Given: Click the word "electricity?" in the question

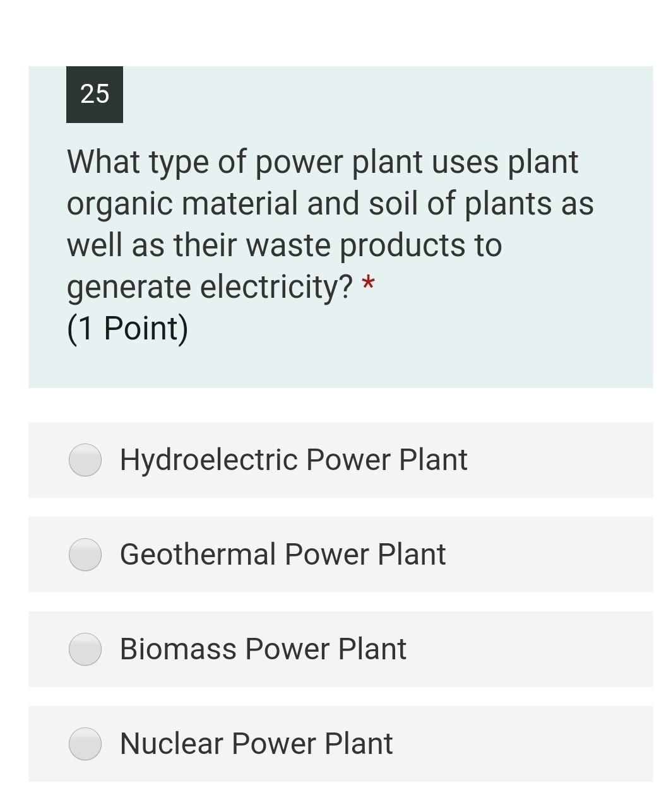Looking at the screenshot, I should (276, 286).
